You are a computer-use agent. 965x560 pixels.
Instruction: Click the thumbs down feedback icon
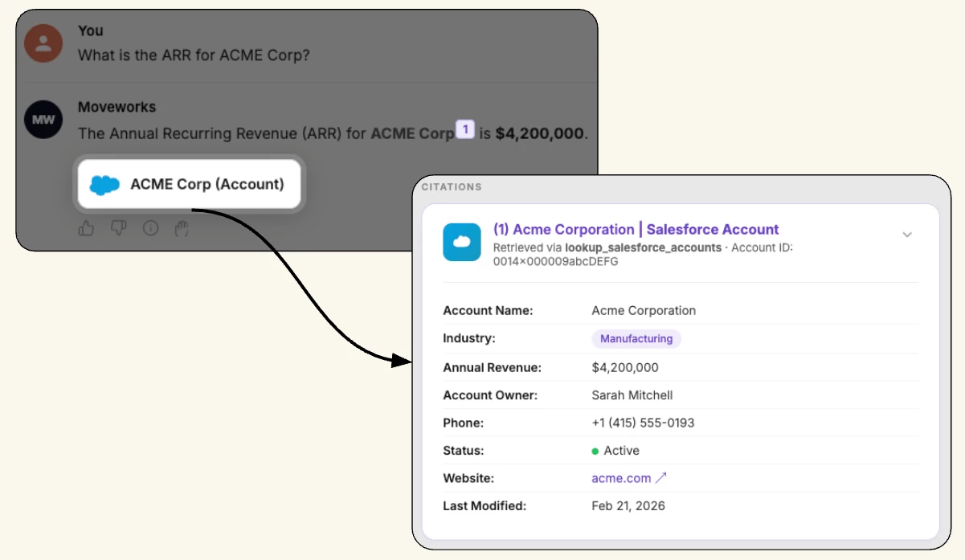pos(118,228)
